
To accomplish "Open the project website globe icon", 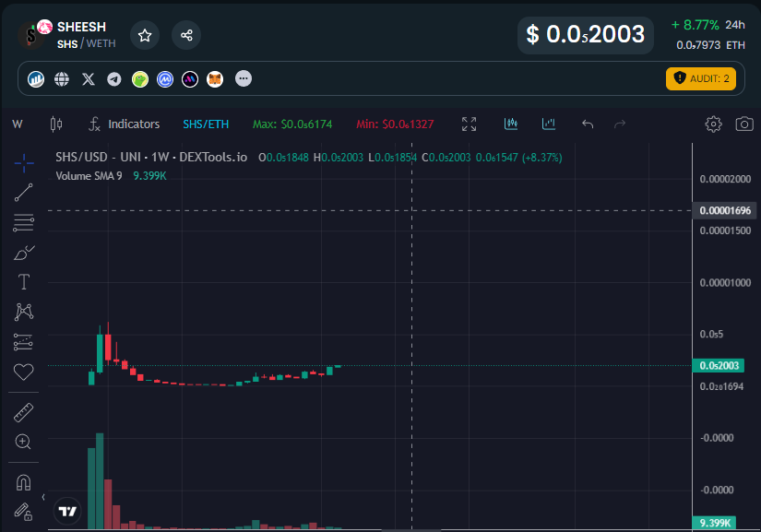I will click(x=62, y=78).
